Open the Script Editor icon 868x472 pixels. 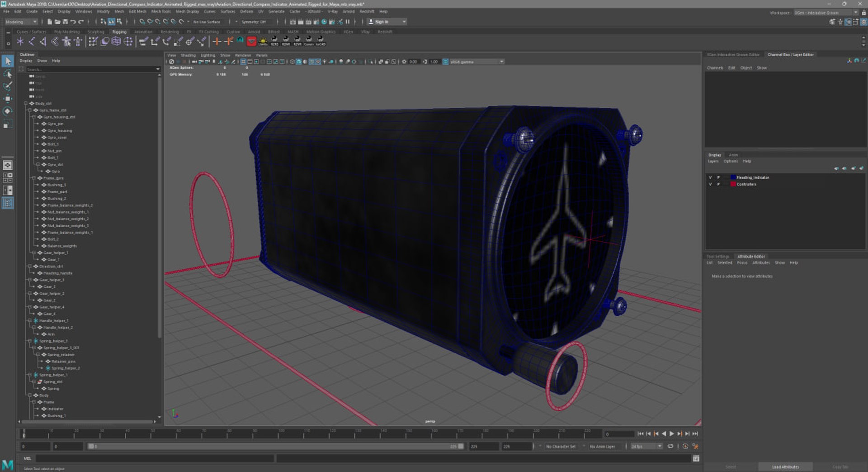click(x=696, y=458)
